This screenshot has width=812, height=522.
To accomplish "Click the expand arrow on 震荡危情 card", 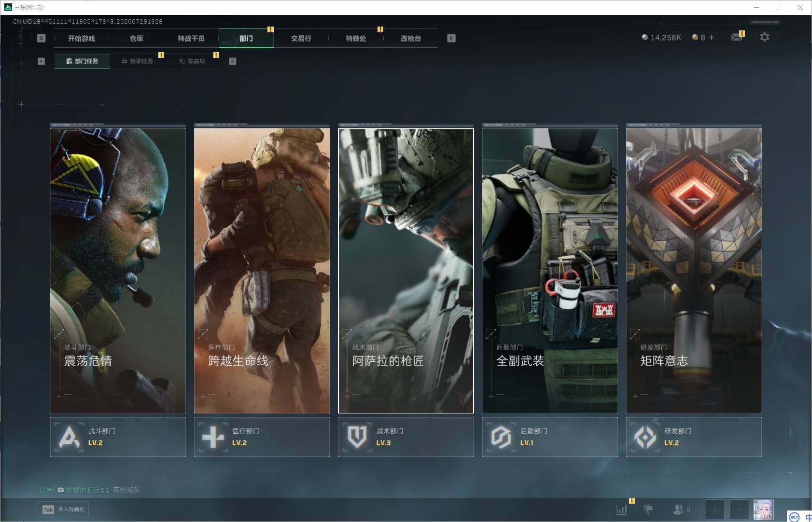I will coord(59,333).
